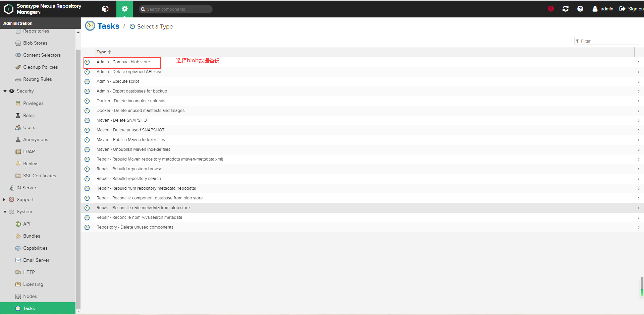The width and height of the screenshot is (644, 315).
Task: Open LDAP in the sidebar
Action: pyautogui.click(x=29, y=151)
